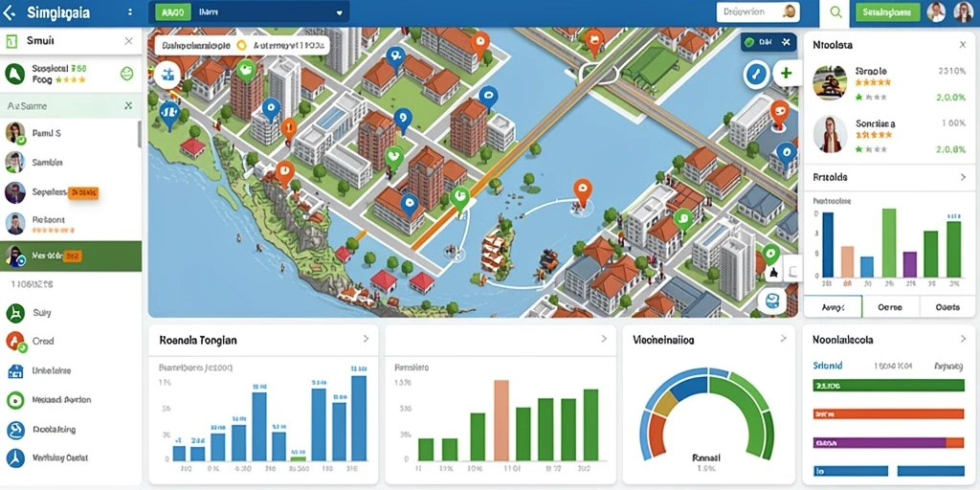Image resolution: width=980 pixels, height=490 pixels.
Task: Click the blue marker below the ship button
Action: (168, 115)
